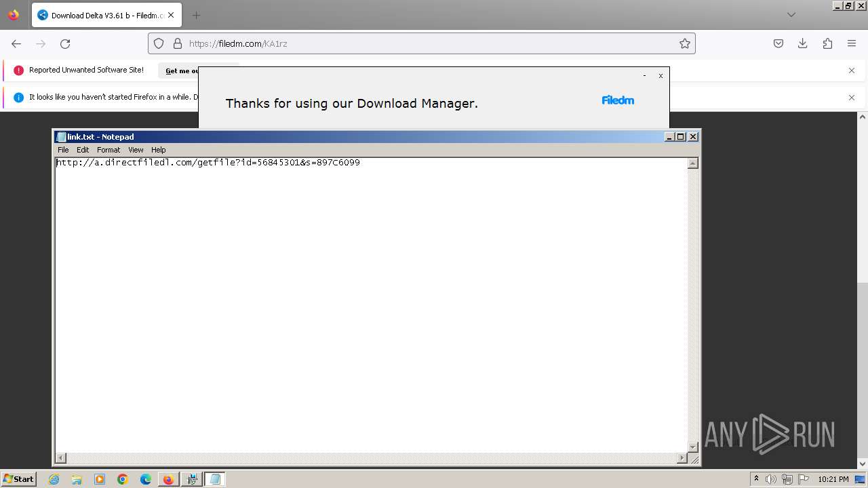Close the Download Delta V3.61 tab
Image resolution: width=868 pixels, height=488 pixels.
tap(171, 15)
